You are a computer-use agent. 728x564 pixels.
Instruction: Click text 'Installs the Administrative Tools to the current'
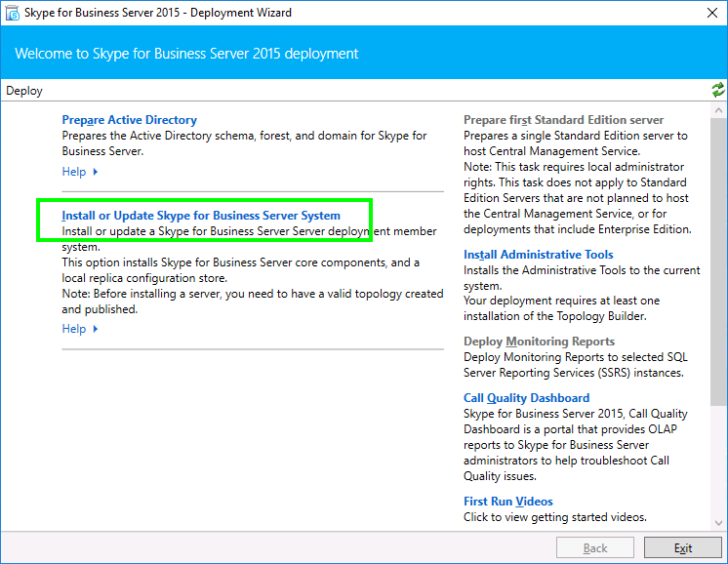click(x=582, y=270)
